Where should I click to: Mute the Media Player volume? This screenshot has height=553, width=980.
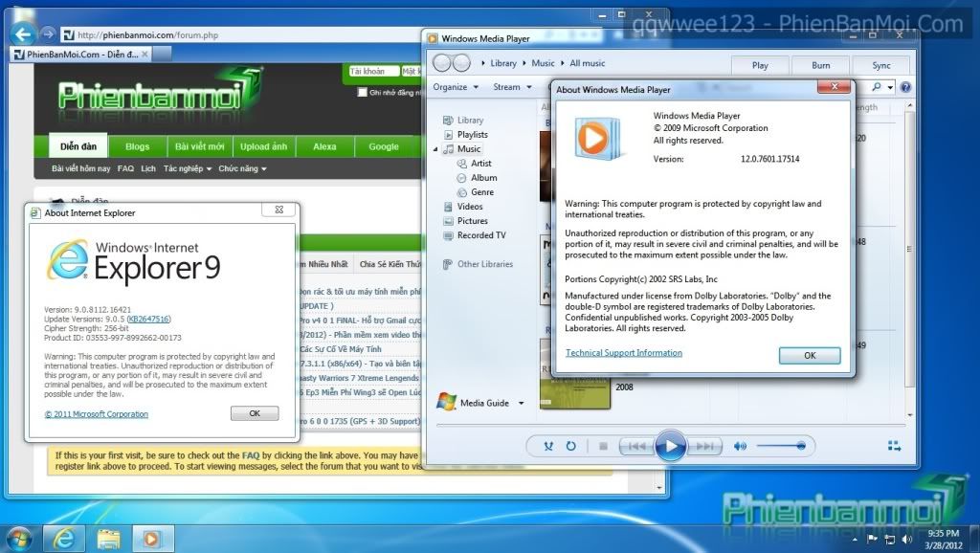[x=740, y=446]
